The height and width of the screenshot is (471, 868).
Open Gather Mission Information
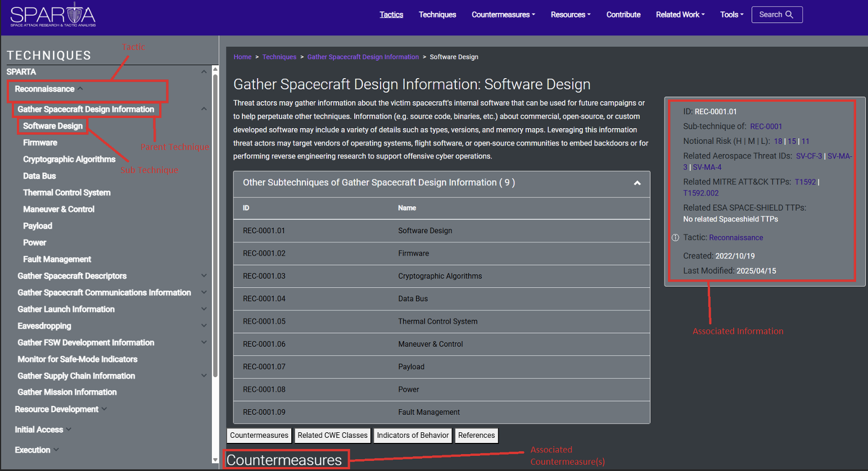67,392
